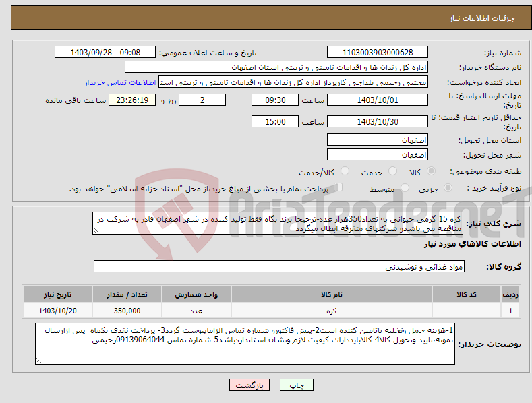This screenshot has height=403, width=532.
Task: Select the جزیی purchase type radio
Action: 448,188
